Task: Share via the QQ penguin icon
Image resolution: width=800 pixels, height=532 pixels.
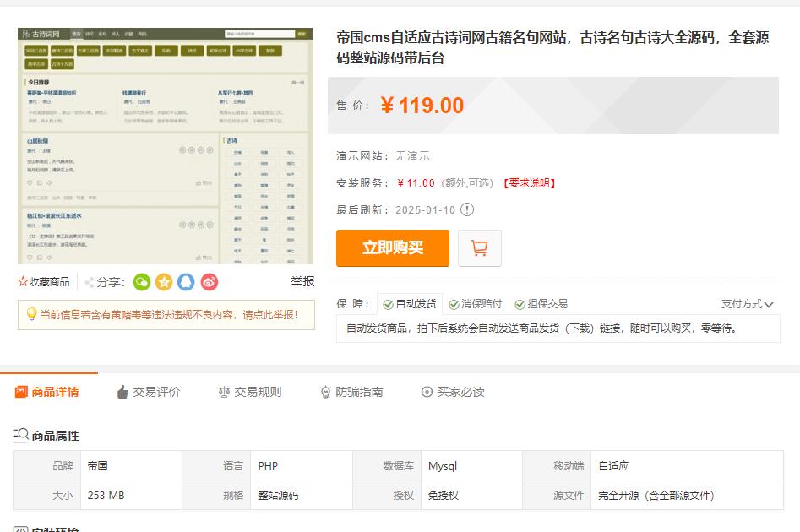Action: point(187,282)
